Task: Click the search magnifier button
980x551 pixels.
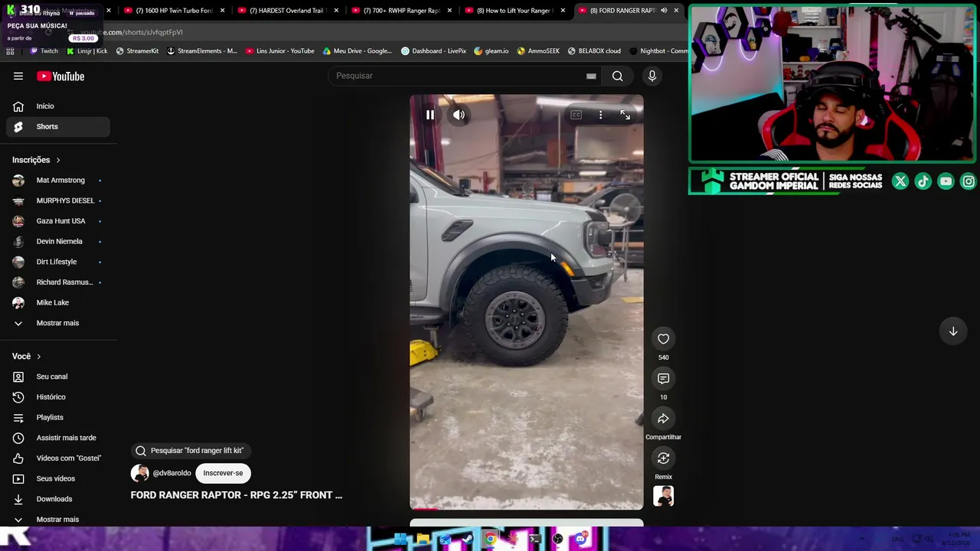Action: tap(617, 76)
